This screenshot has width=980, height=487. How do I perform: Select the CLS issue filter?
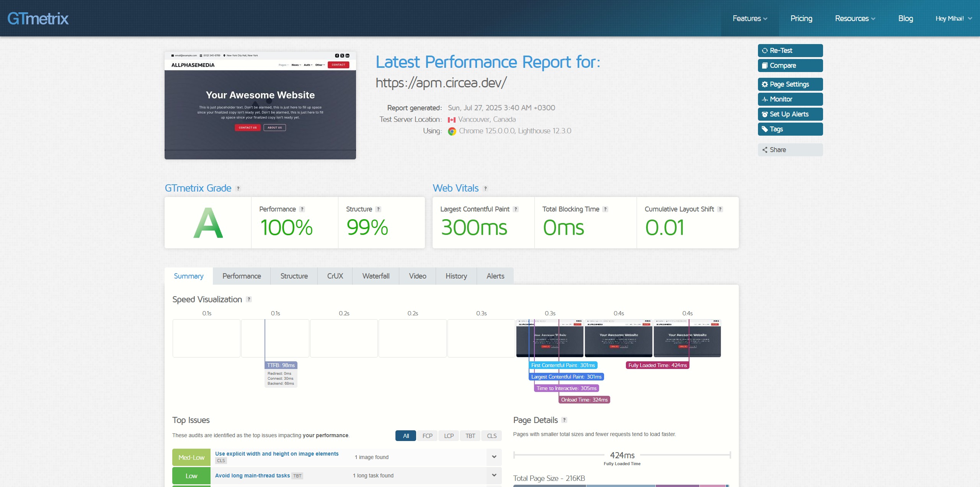point(492,436)
